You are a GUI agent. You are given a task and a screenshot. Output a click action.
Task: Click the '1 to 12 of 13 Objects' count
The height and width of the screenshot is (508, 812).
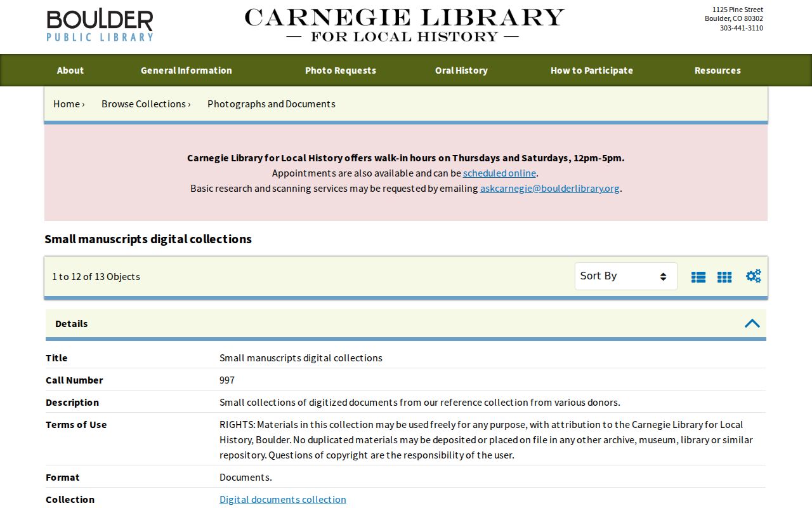point(96,277)
